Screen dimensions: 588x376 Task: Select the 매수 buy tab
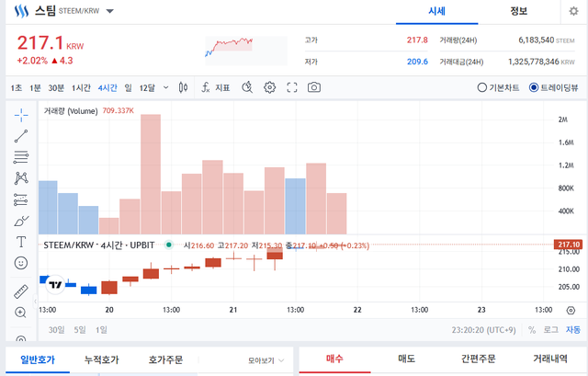click(334, 359)
